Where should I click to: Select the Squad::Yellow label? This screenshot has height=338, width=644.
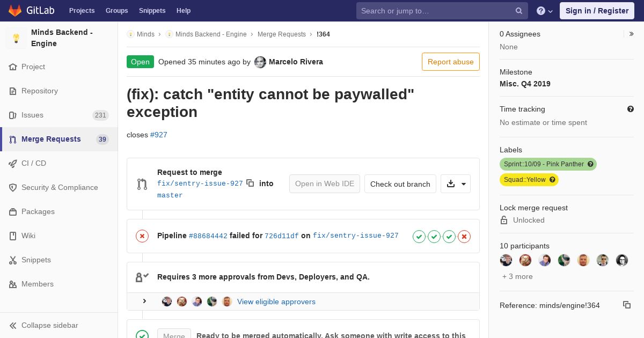point(529,180)
